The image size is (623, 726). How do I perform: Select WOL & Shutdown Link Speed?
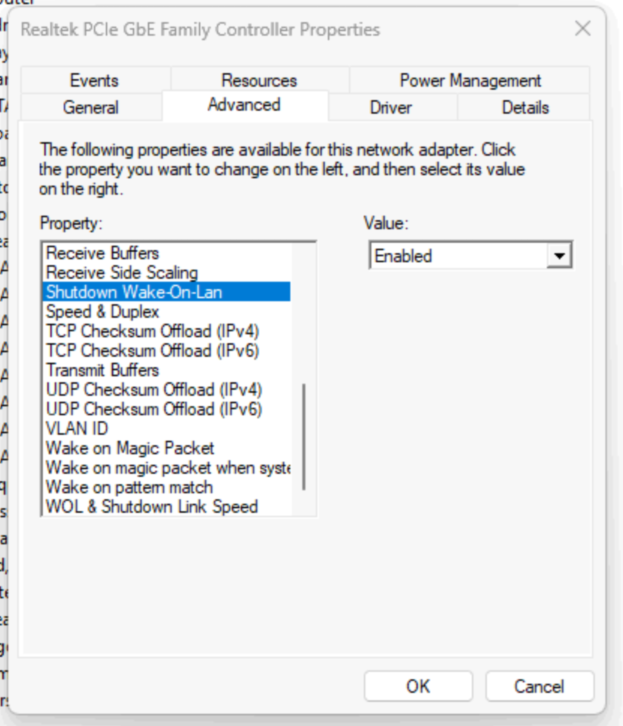(167, 507)
